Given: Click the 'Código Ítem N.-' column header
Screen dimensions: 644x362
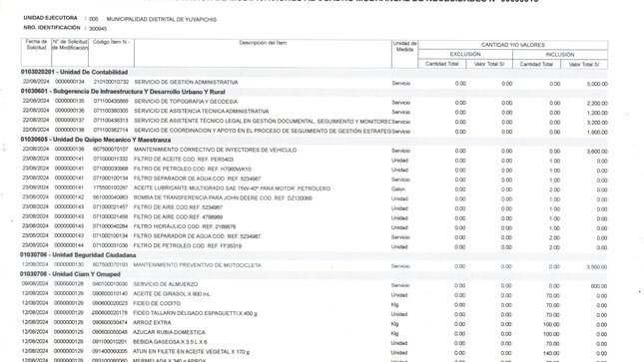Looking at the screenshot, I should [x=111, y=42].
